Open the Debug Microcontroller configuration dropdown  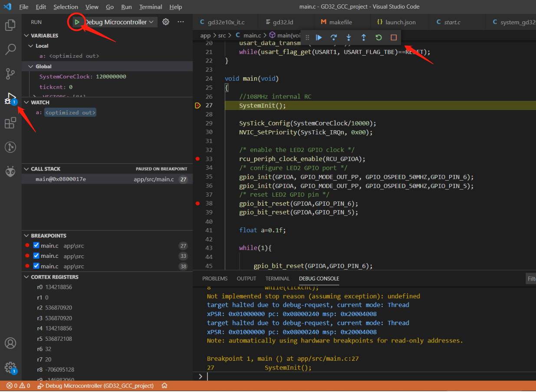[119, 22]
